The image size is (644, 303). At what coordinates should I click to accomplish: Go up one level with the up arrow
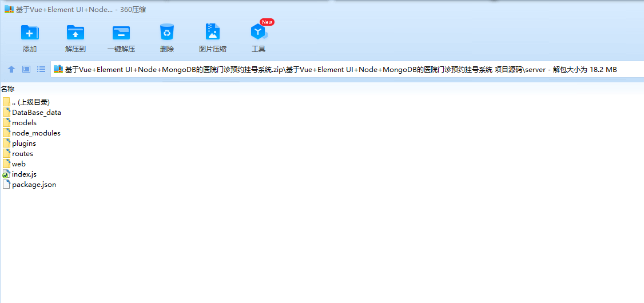(11, 69)
